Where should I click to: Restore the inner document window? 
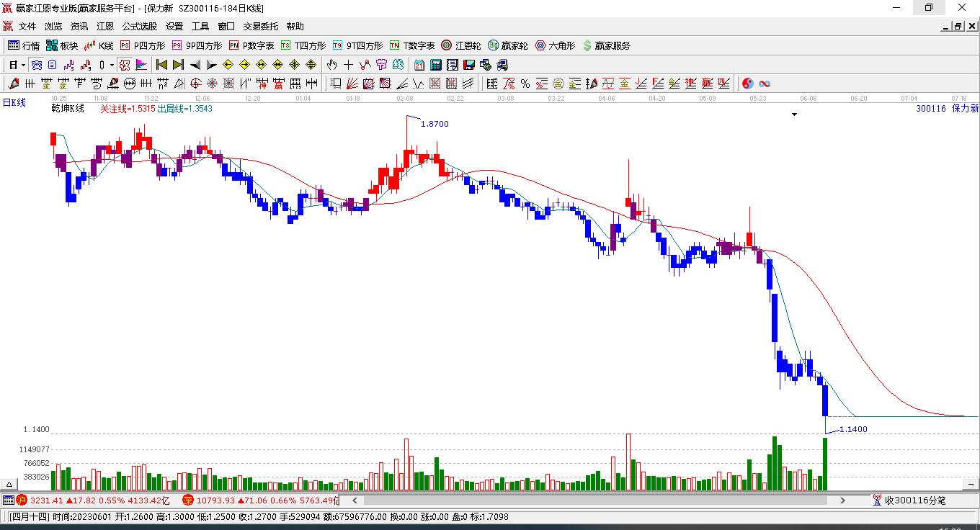(x=958, y=27)
